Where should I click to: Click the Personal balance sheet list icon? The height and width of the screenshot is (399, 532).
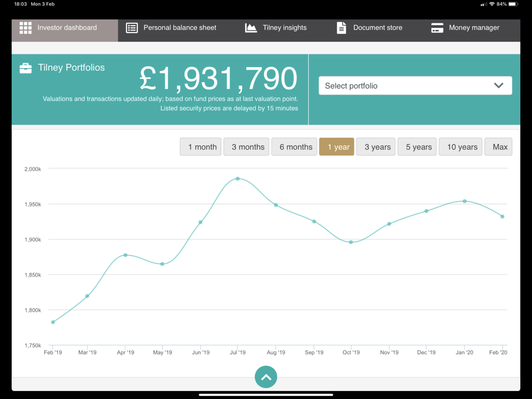[132, 28]
